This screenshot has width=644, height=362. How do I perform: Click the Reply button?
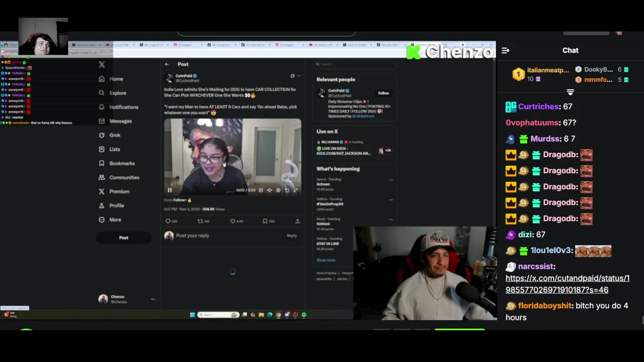292,236
